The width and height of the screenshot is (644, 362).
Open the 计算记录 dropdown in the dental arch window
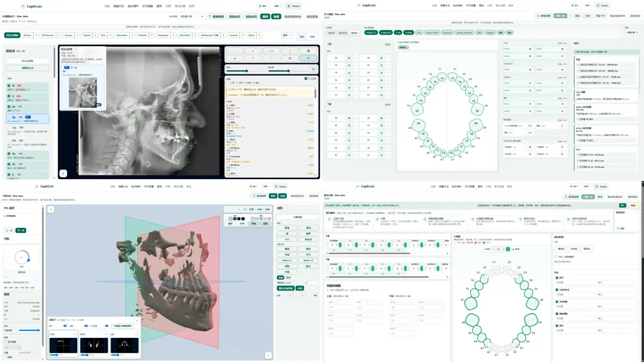[x=632, y=32]
